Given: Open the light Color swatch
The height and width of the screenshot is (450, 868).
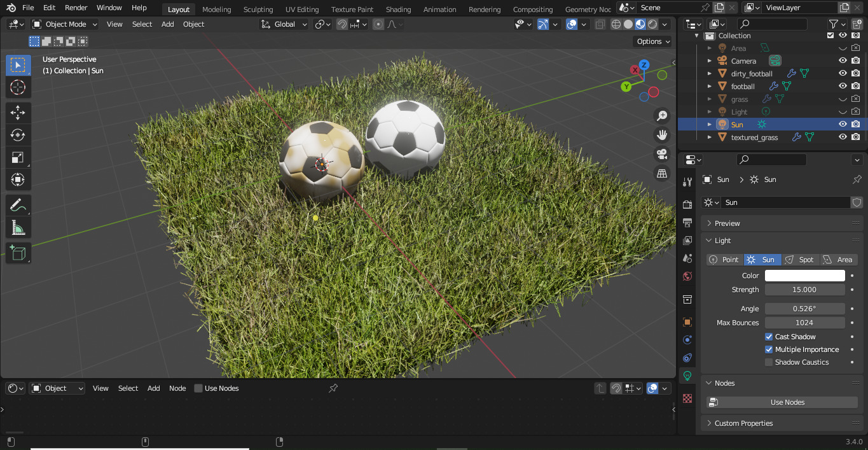Looking at the screenshot, I should pos(804,276).
